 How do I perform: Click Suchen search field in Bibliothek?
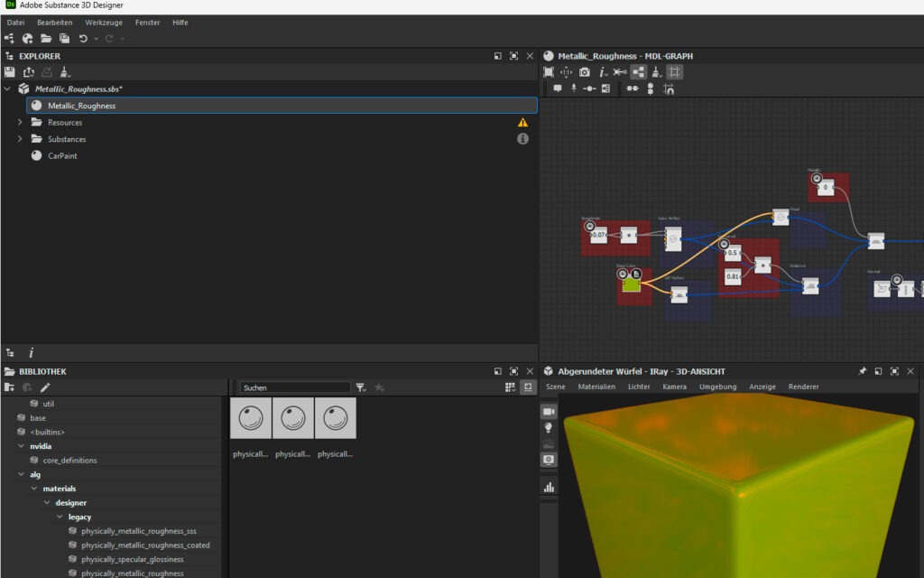click(x=295, y=387)
